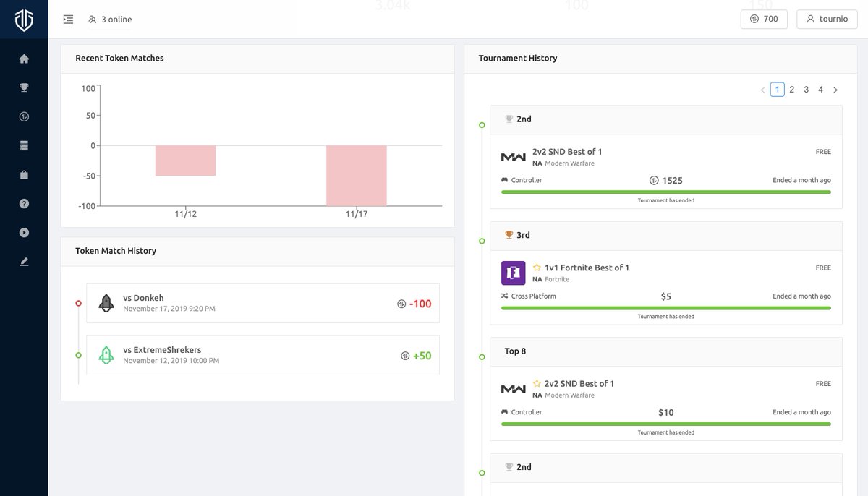Open the trophy tournaments sidebar icon
This screenshot has width=868, height=496.
[24, 87]
